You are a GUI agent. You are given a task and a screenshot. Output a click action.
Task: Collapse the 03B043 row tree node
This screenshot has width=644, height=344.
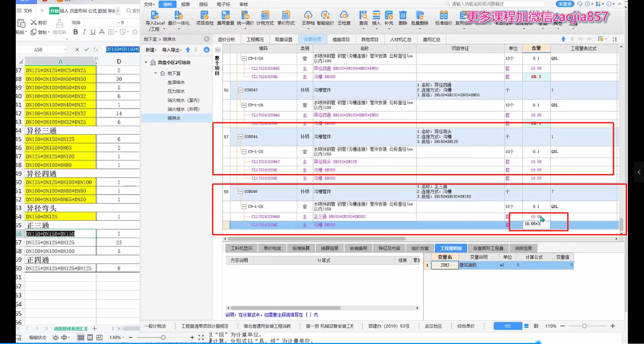point(240,90)
